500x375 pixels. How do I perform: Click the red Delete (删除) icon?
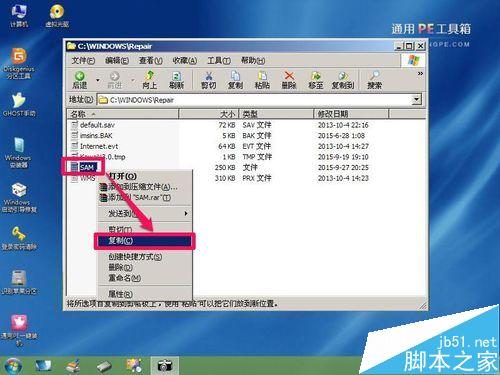pyautogui.click(x=289, y=80)
